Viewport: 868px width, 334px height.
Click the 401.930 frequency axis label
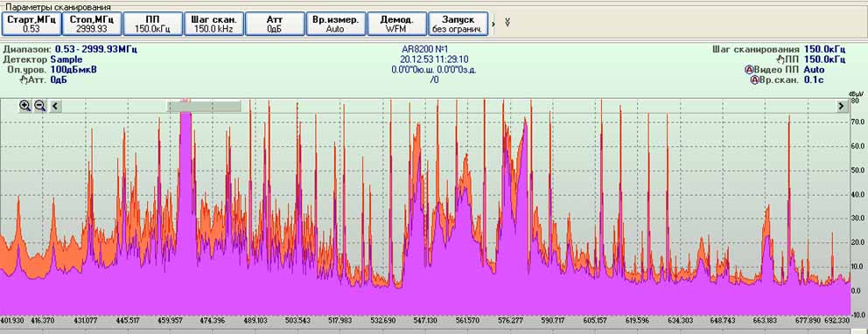pos(12,320)
